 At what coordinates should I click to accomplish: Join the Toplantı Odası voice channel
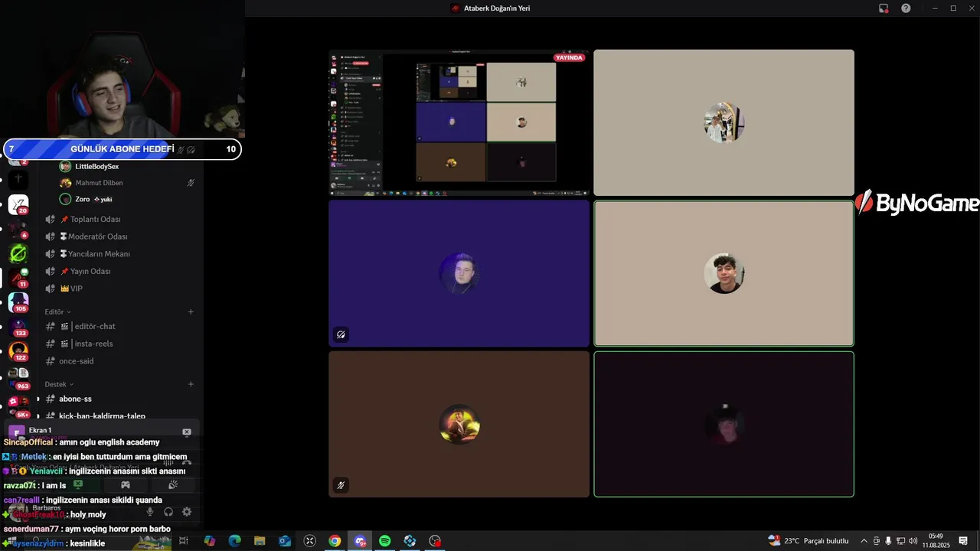click(119, 220)
